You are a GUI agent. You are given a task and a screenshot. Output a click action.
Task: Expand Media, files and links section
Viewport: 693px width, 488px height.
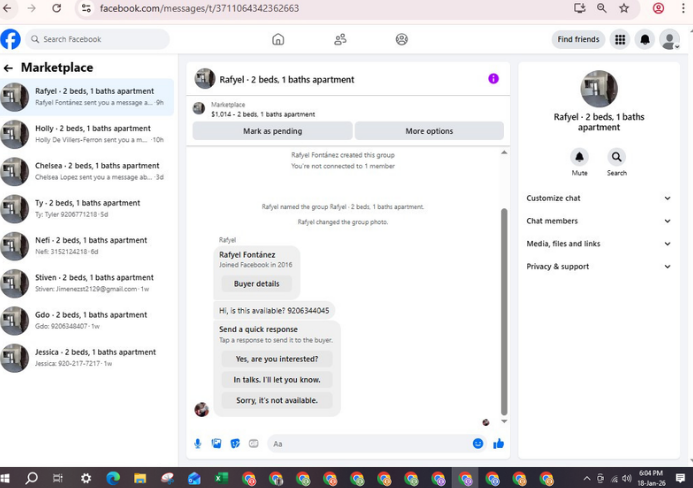click(599, 244)
